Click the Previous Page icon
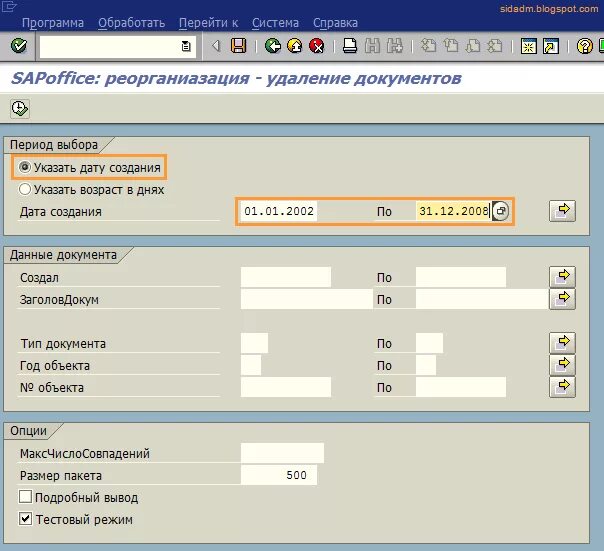This screenshot has width=604, height=551. click(451, 46)
